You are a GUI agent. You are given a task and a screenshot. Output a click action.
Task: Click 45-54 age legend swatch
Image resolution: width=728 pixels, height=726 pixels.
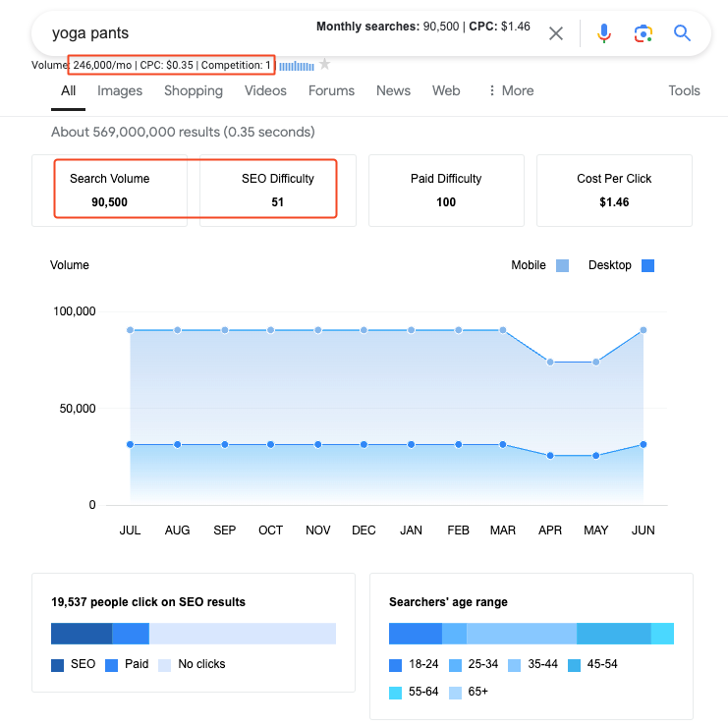575,665
